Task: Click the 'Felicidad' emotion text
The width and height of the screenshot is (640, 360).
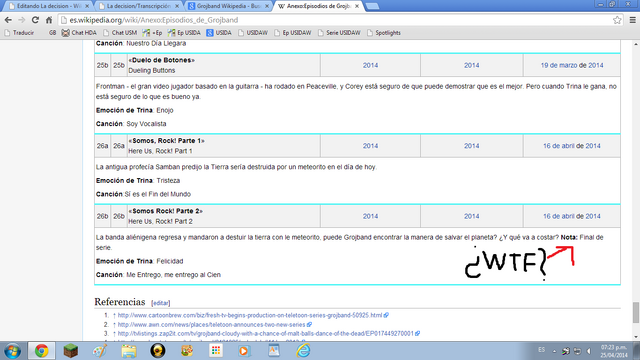Action: click(x=170, y=261)
